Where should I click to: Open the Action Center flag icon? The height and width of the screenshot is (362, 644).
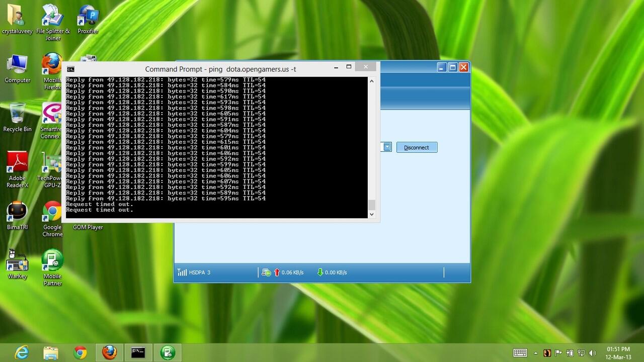pyautogui.click(x=558, y=353)
